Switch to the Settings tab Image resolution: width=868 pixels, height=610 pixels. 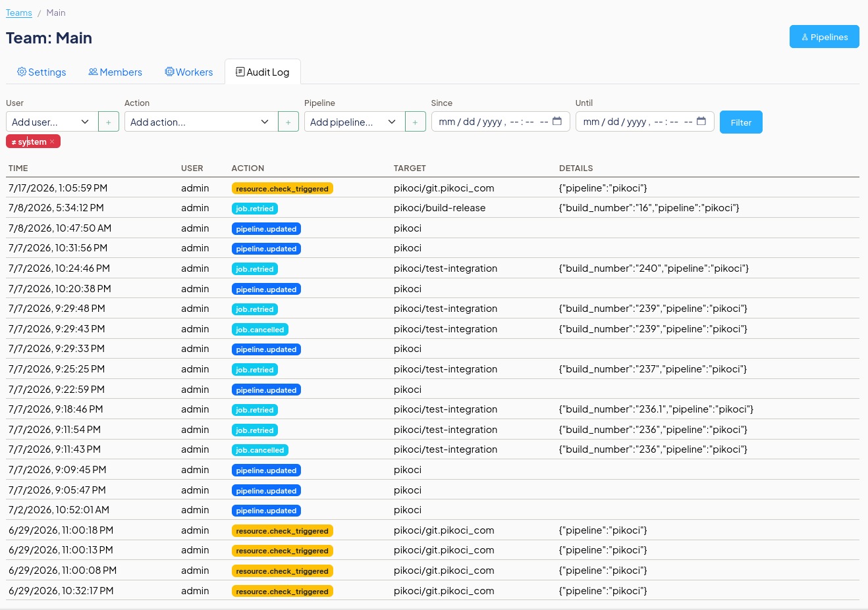coord(41,72)
